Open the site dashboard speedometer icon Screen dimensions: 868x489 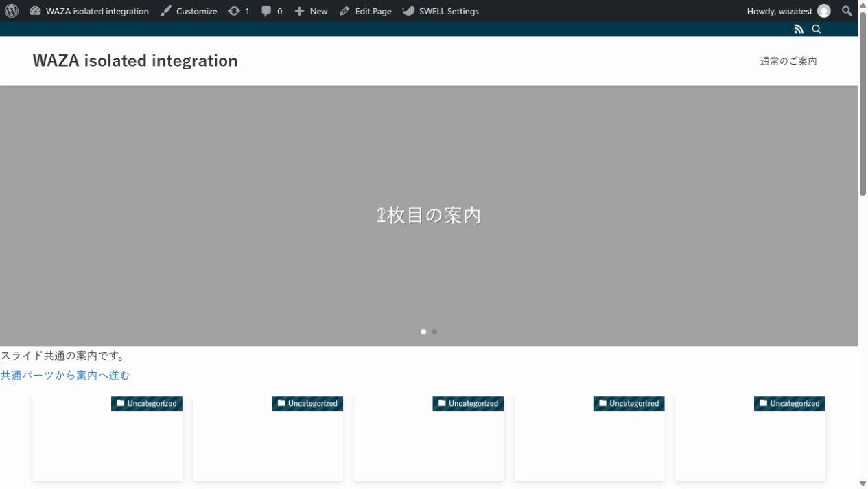[36, 11]
